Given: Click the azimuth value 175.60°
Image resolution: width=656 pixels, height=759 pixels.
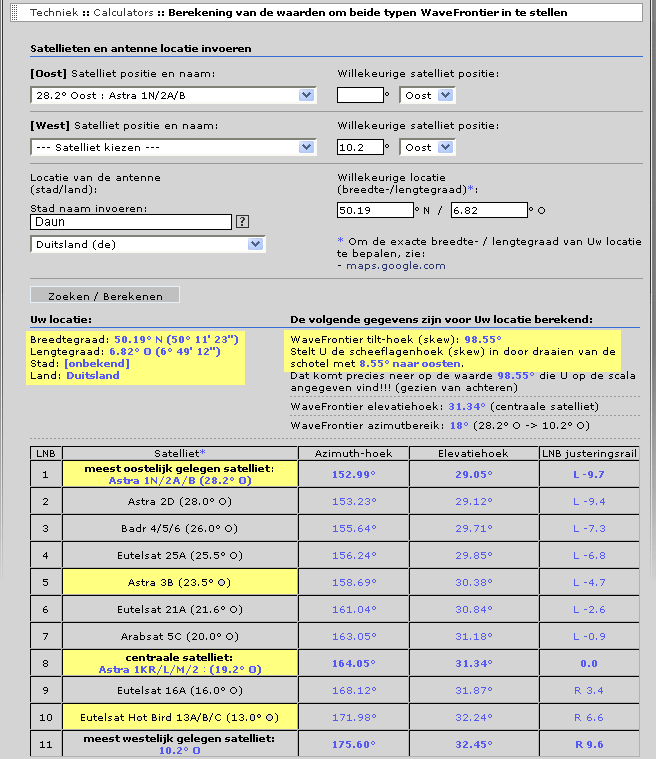Looking at the screenshot, I should click(x=353, y=744).
